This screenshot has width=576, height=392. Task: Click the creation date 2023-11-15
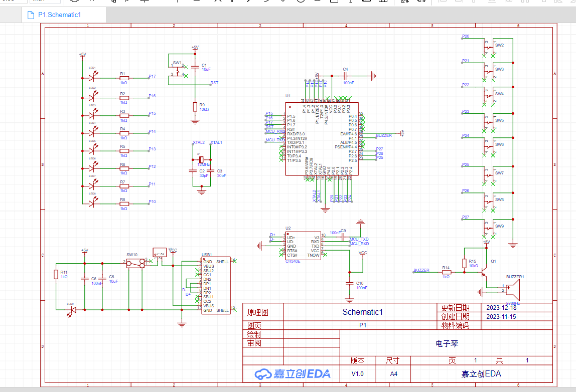501,316
